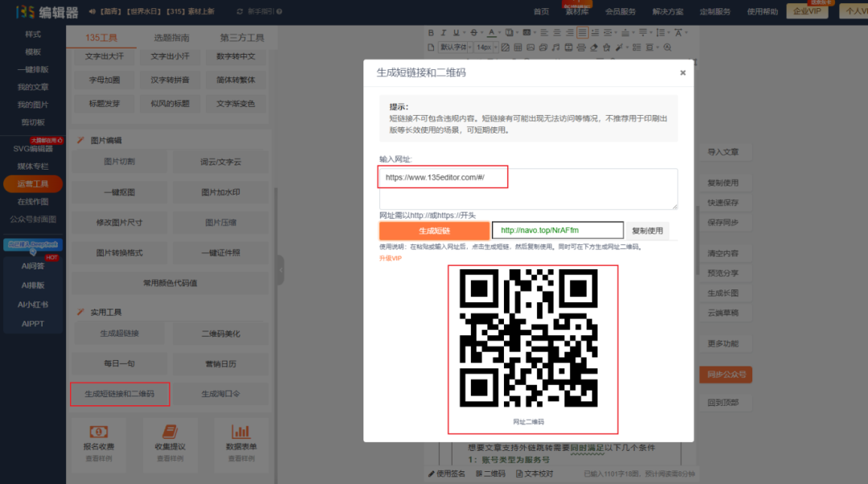Expand the underline style dropdown arrow

pos(465,33)
